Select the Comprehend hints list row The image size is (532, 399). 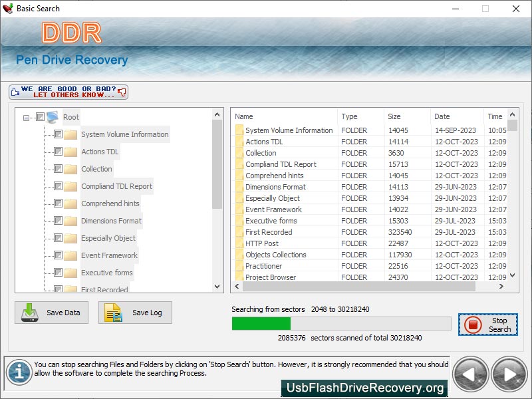pos(370,176)
